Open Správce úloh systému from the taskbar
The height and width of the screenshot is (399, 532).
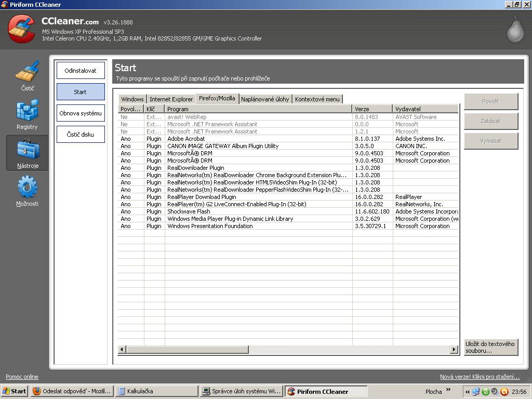[x=241, y=391]
